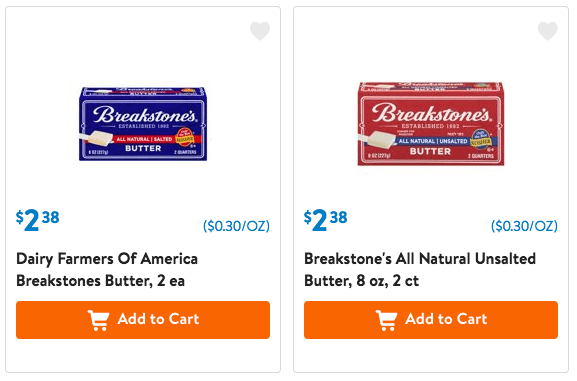Favorite the salted butter with its heart icon

point(260,31)
